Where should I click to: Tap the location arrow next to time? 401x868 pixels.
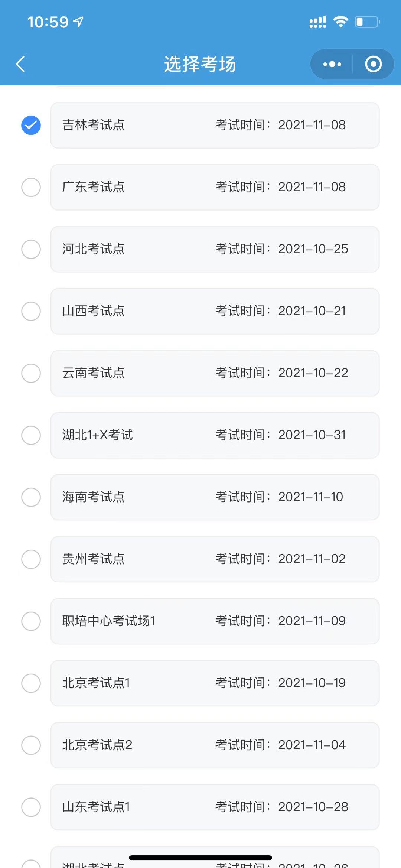pyautogui.click(x=78, y=22)
